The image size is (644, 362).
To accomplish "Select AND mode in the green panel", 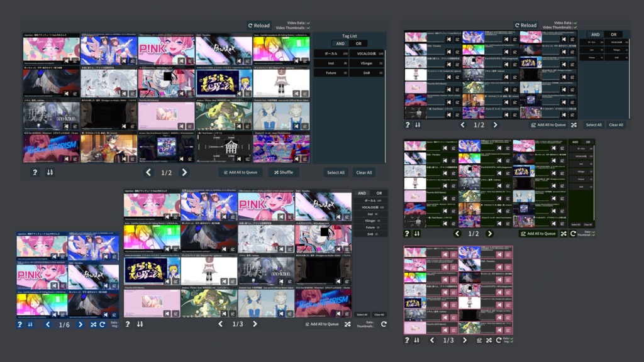I will click(x=575, y=142).
